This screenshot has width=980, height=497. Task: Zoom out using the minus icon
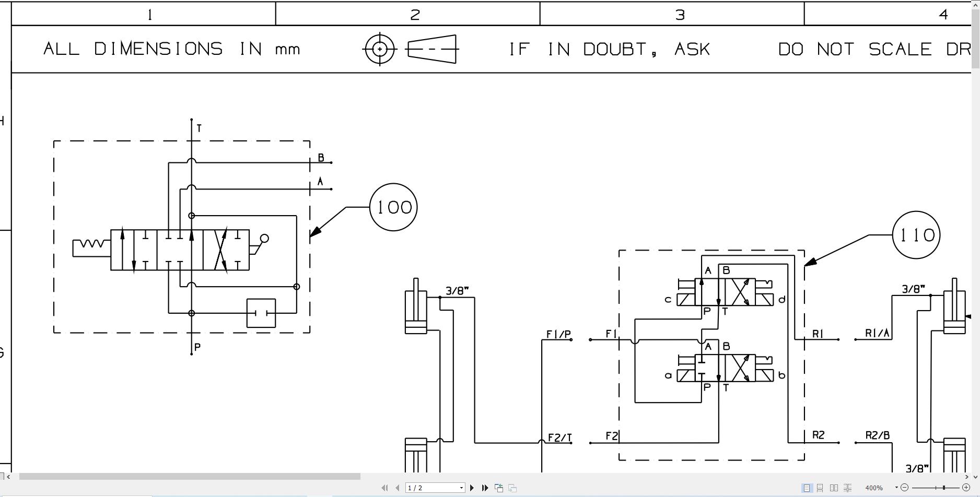coord(905,488)
